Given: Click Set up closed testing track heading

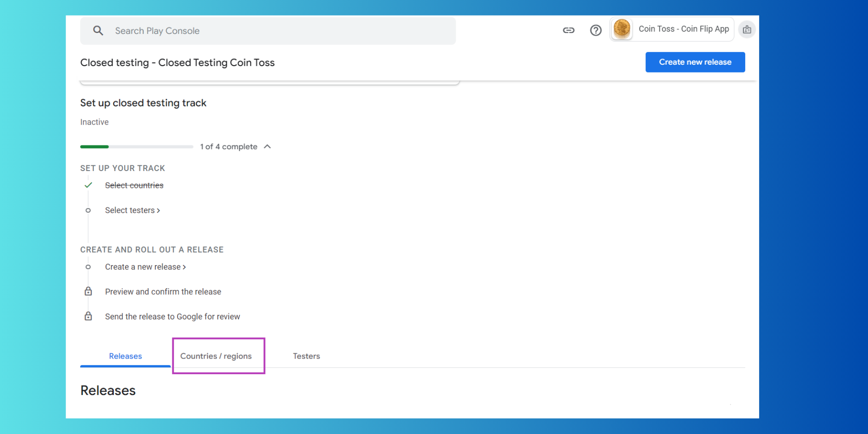Looking at the screenshot, I should pyautogui.click(x=143, y=103).
